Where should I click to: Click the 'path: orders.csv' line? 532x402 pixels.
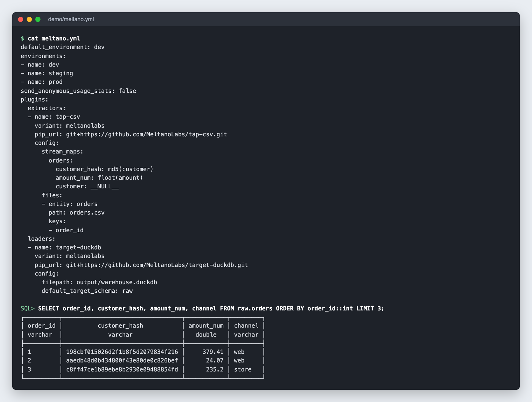point(76,213)
